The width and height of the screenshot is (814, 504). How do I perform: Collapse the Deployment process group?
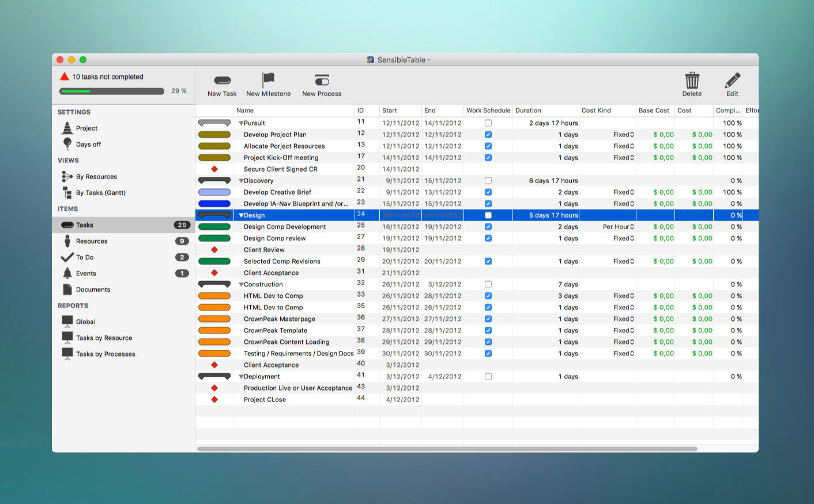point(241,377)
